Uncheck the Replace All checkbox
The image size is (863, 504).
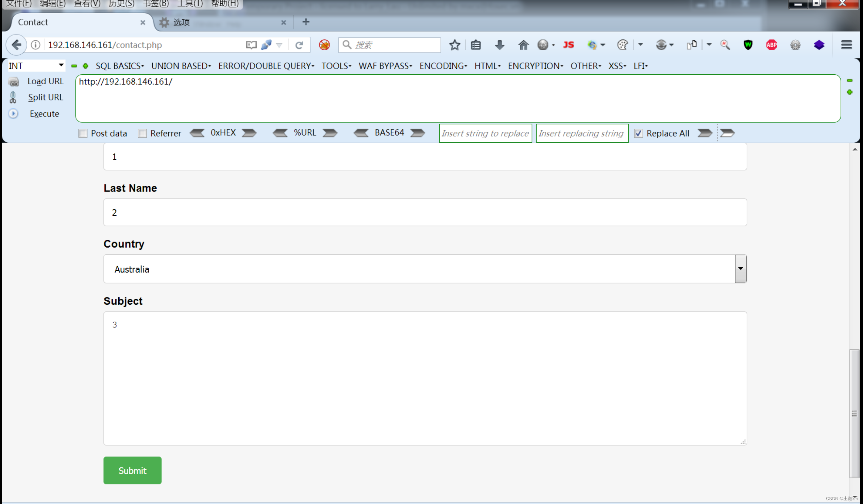638,133
